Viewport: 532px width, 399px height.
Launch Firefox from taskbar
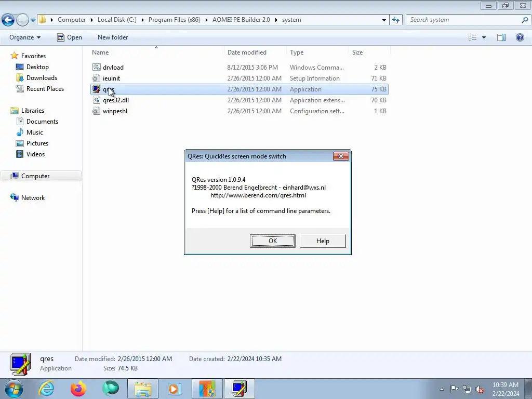(78, 389)
